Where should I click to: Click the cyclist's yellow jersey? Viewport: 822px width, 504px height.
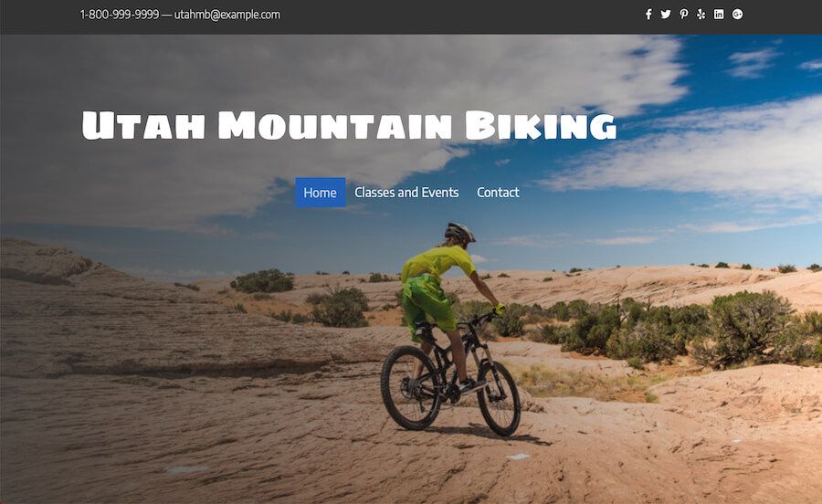coord(437,261)
